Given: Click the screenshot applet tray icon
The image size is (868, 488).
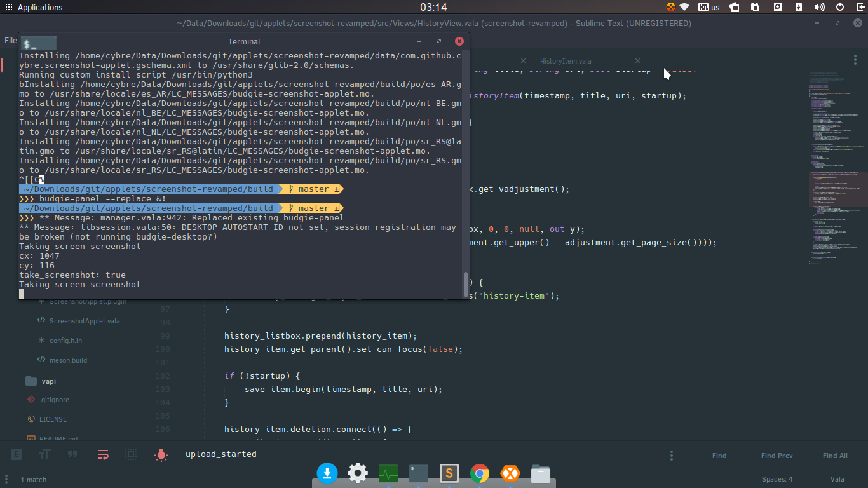Looking at the screenshot, I should coord(777,8).
